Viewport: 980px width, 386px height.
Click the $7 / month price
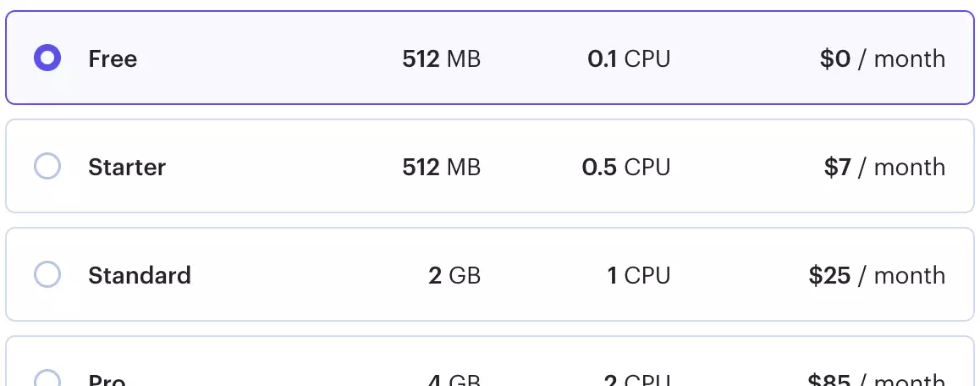coord(884,167)
